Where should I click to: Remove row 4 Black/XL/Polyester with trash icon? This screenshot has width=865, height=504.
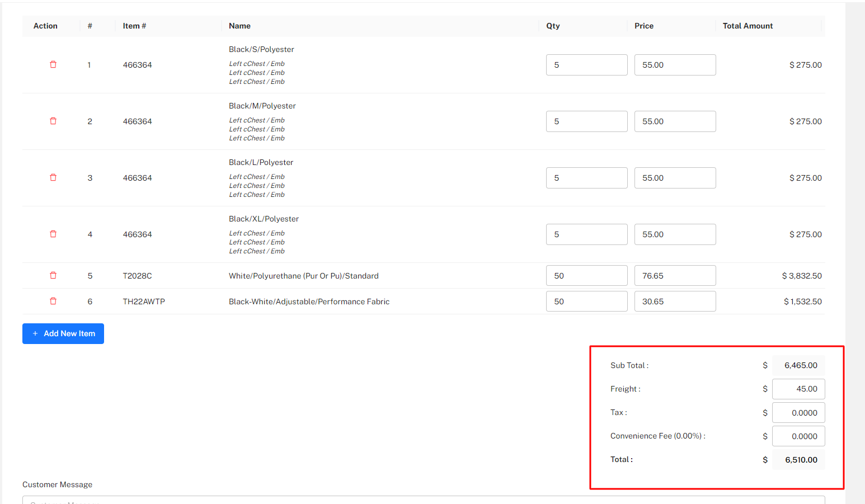[x=53, y=234]
